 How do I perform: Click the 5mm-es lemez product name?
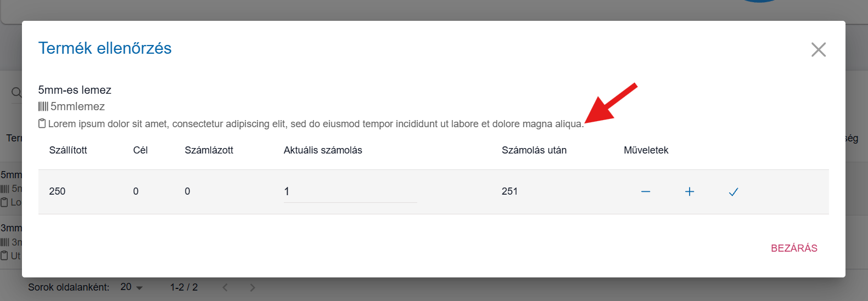tap(75, 90)
